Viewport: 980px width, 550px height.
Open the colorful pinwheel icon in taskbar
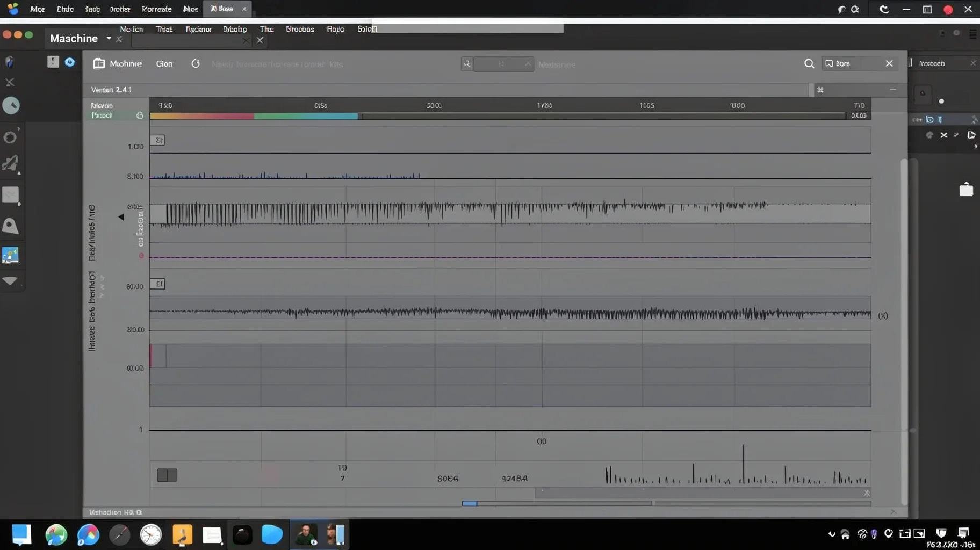88,535
